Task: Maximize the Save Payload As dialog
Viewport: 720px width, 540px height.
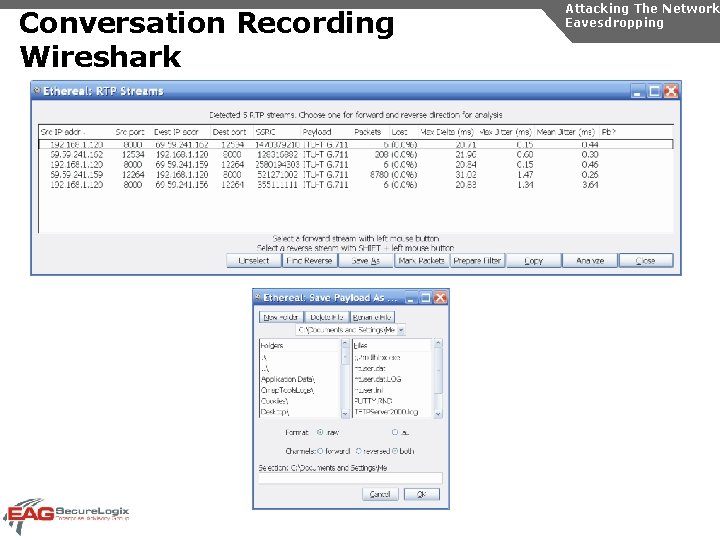Action: [426, 298]
